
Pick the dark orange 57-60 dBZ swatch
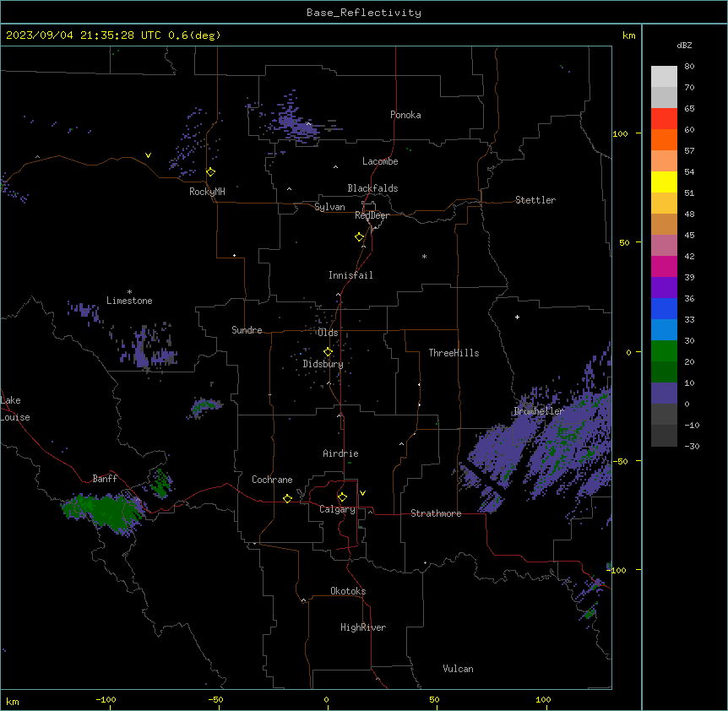(664, 139)
